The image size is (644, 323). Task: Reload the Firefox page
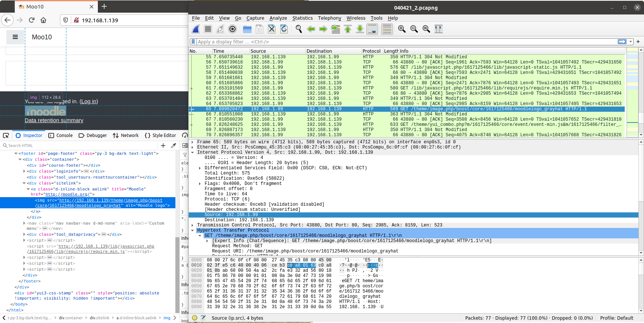[32, 20]
